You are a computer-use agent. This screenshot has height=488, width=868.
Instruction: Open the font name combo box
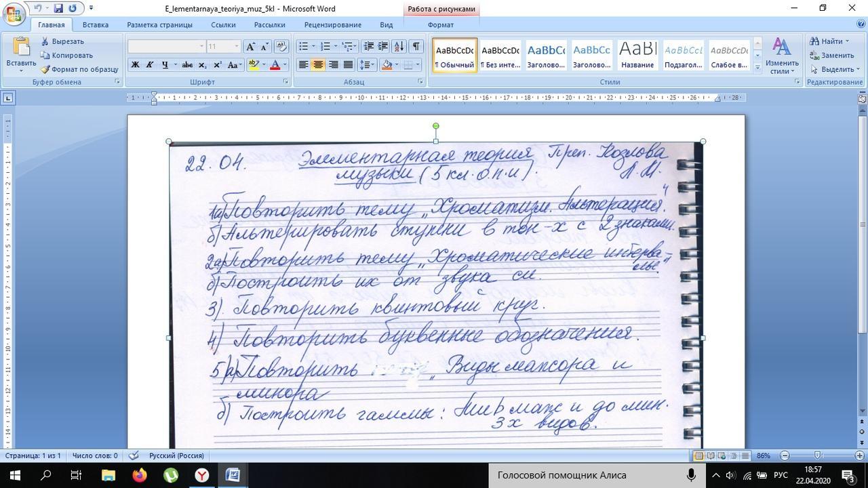(166, 46)
